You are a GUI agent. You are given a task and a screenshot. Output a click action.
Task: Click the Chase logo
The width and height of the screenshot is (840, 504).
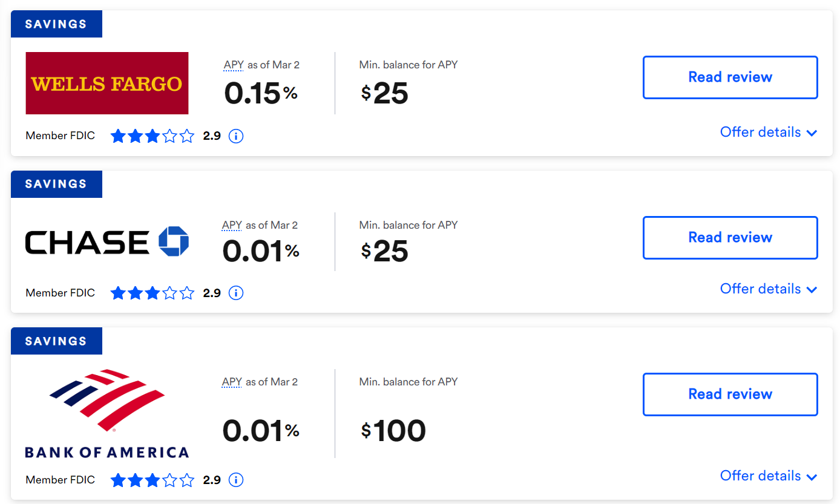[107, 242]
